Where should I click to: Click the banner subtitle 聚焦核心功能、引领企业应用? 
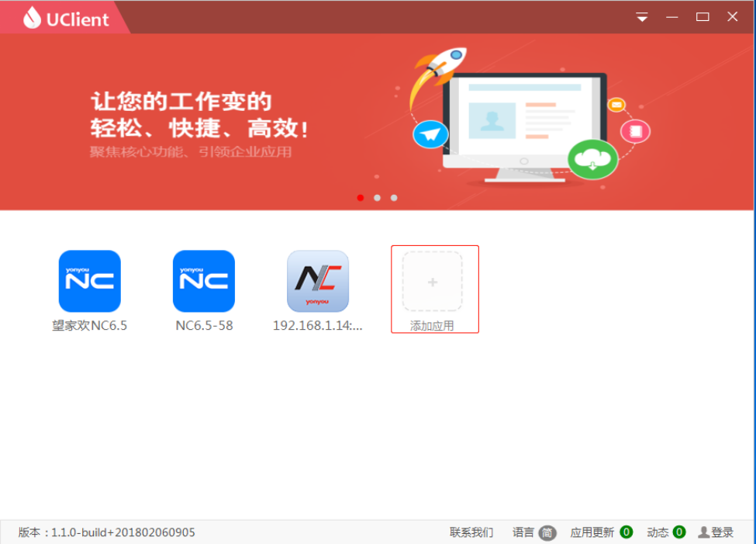click(191, 152)
